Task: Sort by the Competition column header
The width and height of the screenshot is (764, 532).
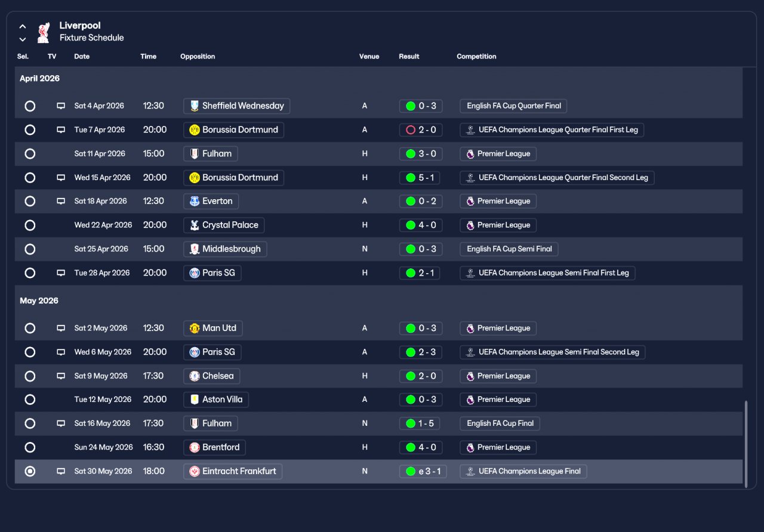Action: coord(476,57)
